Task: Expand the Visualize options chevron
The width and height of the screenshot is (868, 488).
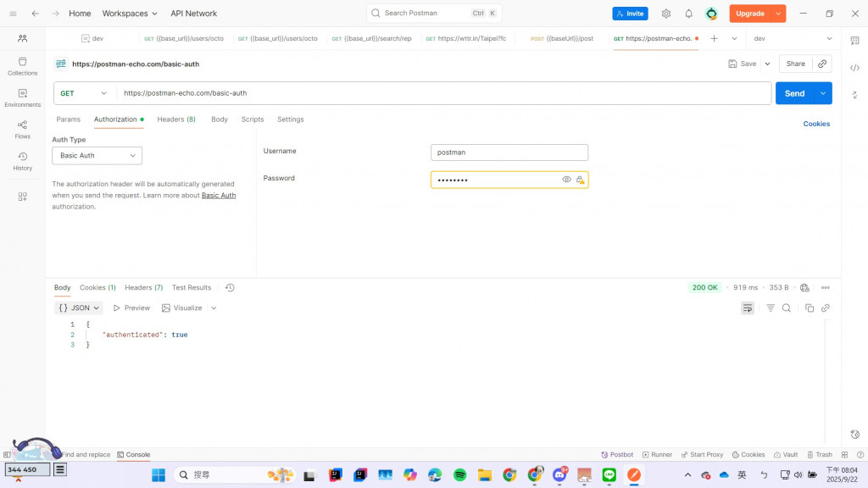Action: (214, 308)
